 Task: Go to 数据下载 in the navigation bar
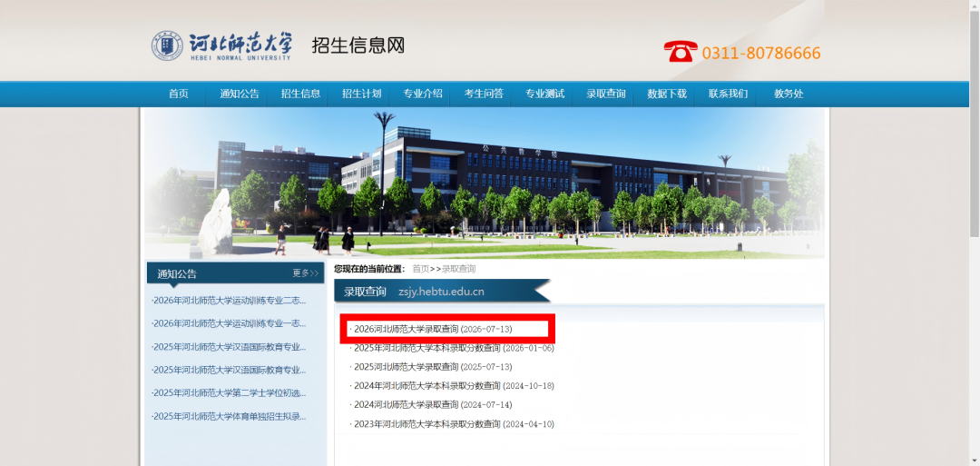(667, 94)
